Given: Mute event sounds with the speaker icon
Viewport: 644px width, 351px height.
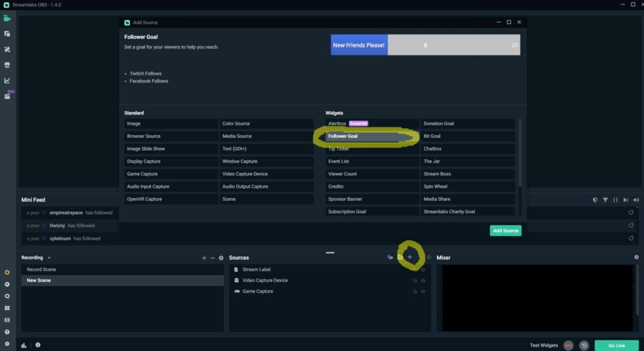Looking at the screenshot, I should [636, 200].
